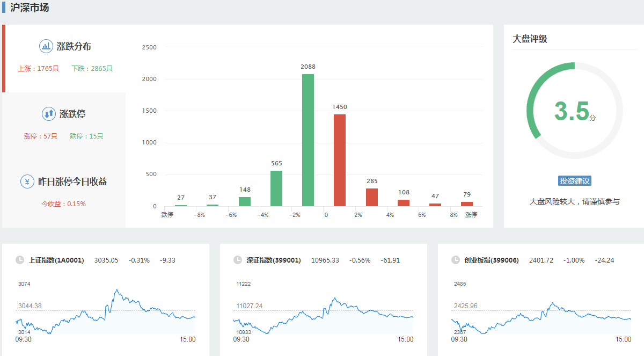This screenshot has width=644, height=356.
Task: Click the 上证指数 intraday line chart
Action: pyautogui.click(x=106, y=313)
